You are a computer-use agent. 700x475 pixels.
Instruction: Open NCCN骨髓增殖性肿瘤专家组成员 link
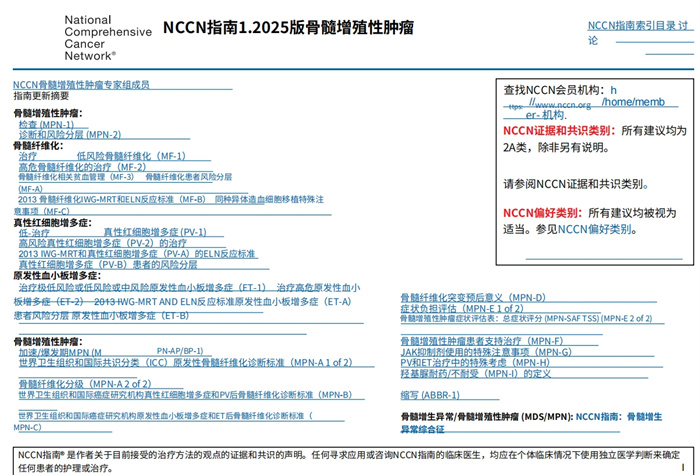(x=81, y=85)
